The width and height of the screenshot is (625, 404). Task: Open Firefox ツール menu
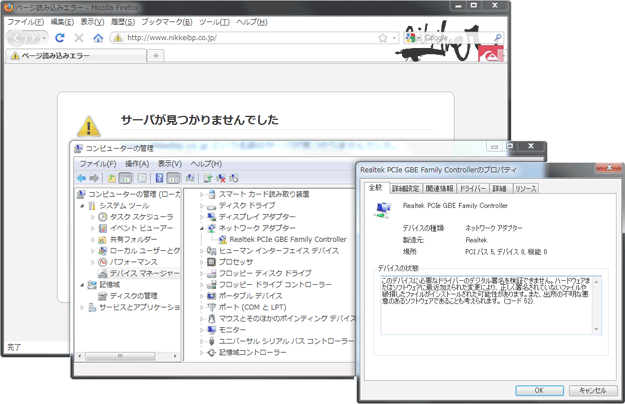pos(214,22)
